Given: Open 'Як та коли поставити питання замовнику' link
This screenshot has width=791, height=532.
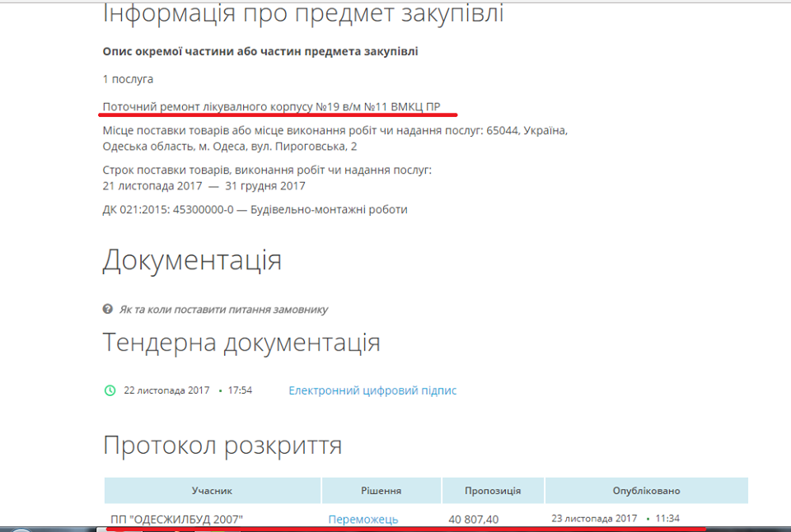Looking at the screenshot, I should pyautogui.click(x=223, y=310).
